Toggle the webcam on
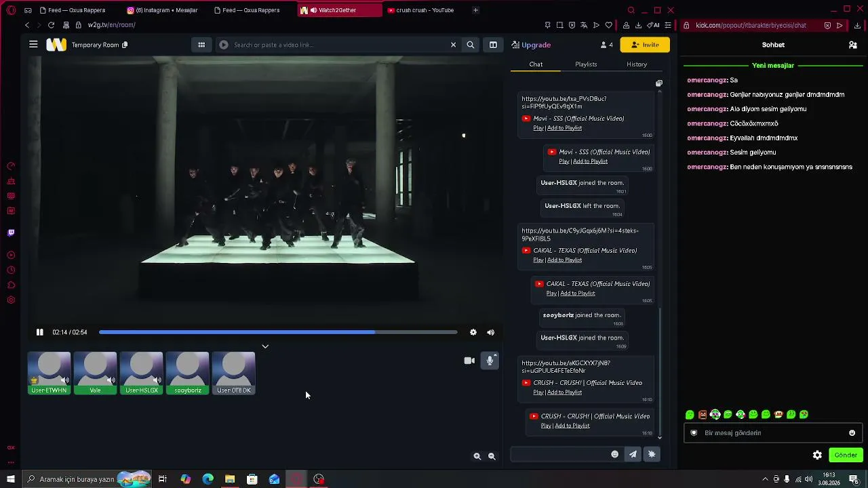Screen dimensions: 868x488 [x=469, y=361]
